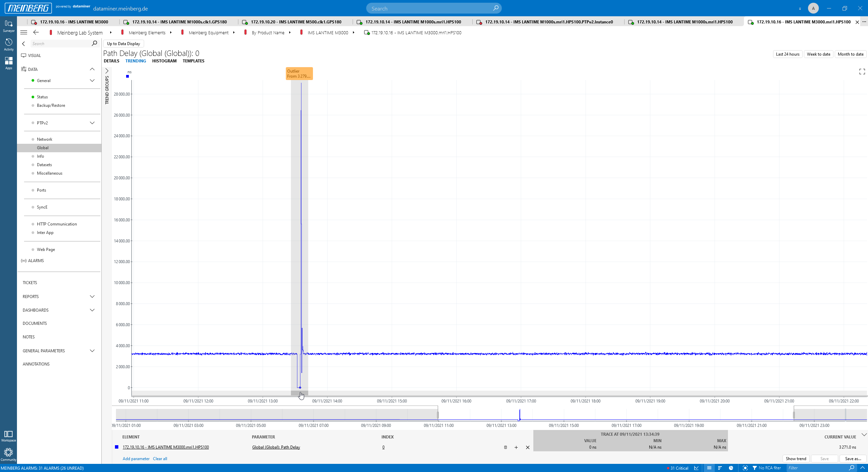Click the Show trend button
The height and width of the screenshot is (472, 868).
(796, 459)
